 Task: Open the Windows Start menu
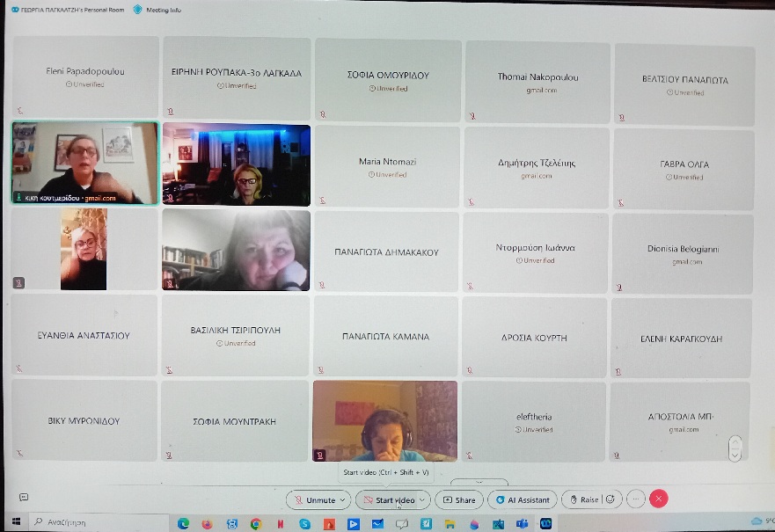coord(16,521)
